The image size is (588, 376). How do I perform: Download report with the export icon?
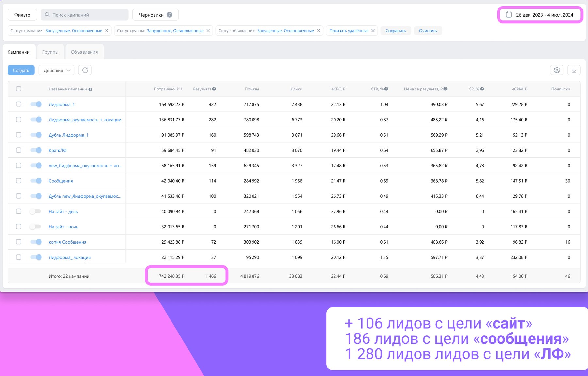click(x=574, y=70)
